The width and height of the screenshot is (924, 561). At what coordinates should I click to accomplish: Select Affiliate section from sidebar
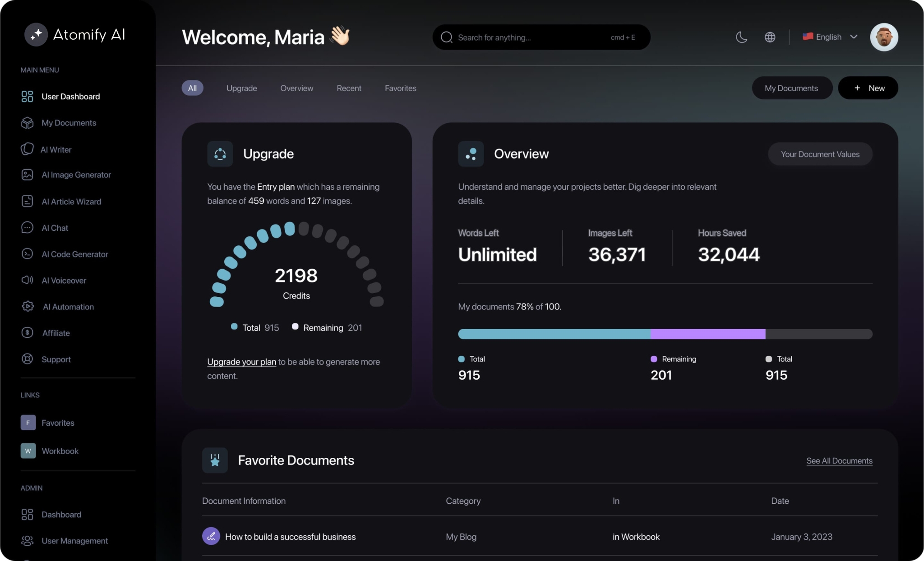[x=55, y=333]
